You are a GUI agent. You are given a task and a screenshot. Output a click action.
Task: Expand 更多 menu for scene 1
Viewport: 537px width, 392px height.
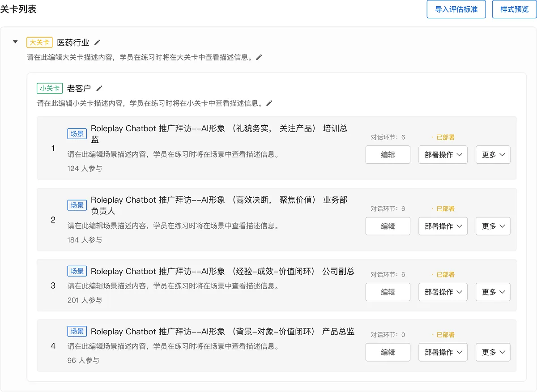(493, 155)
